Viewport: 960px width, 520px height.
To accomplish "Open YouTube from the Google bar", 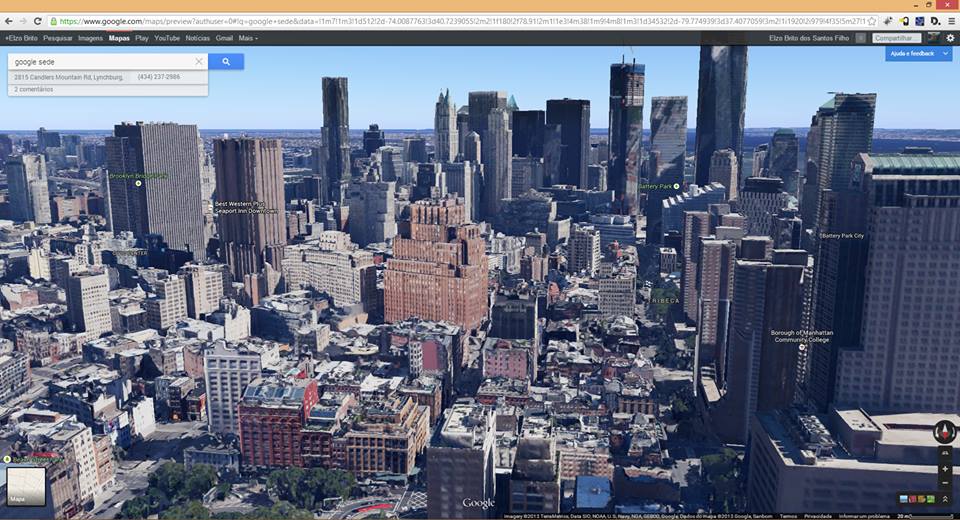I will pyautogui.click(x=167, y=38).
